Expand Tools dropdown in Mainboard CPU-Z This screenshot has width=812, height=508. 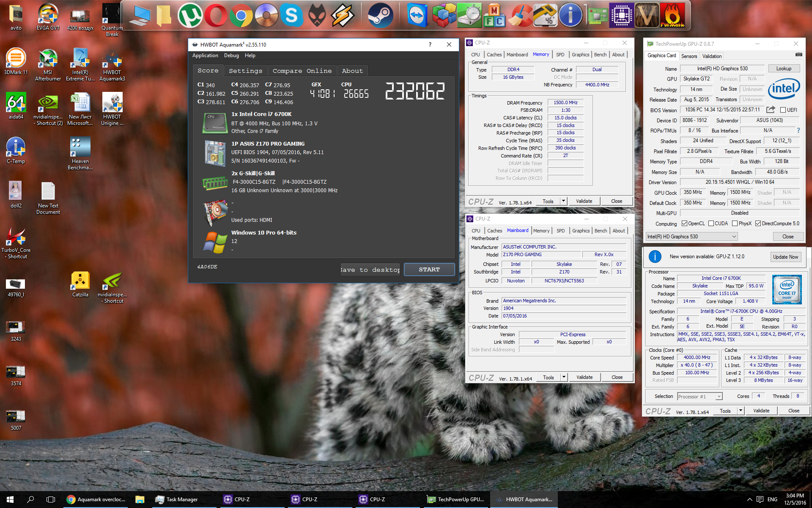pos(564,377)
